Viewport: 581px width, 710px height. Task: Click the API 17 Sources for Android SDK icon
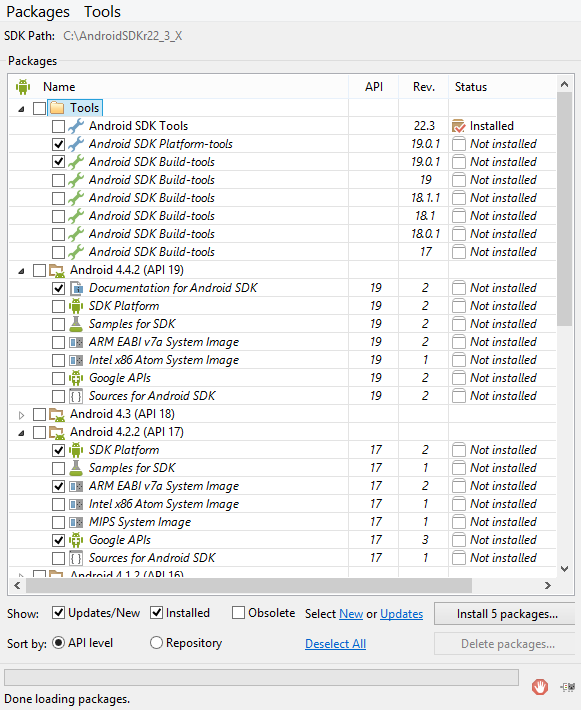pyautogui.click(x=76, y=558)
